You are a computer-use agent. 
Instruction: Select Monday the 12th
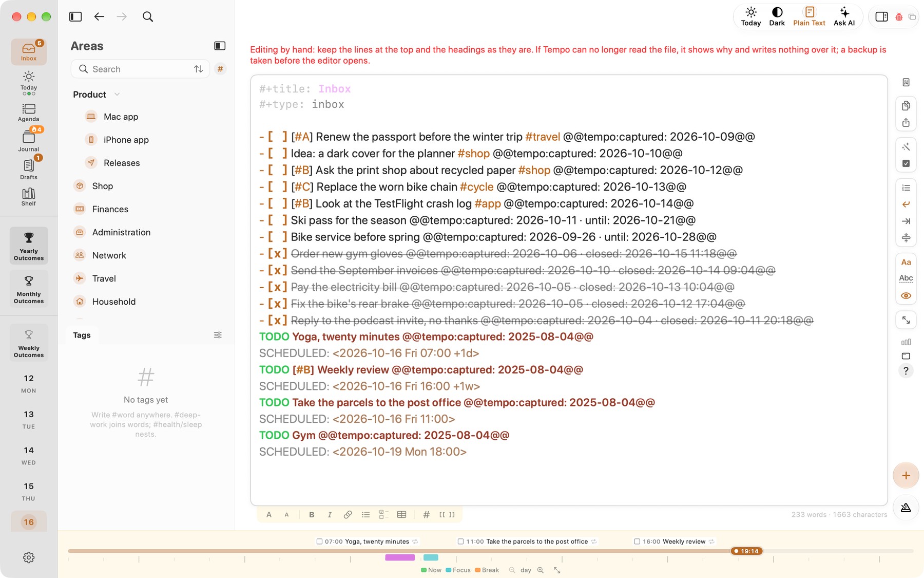[x=29, y=384]
